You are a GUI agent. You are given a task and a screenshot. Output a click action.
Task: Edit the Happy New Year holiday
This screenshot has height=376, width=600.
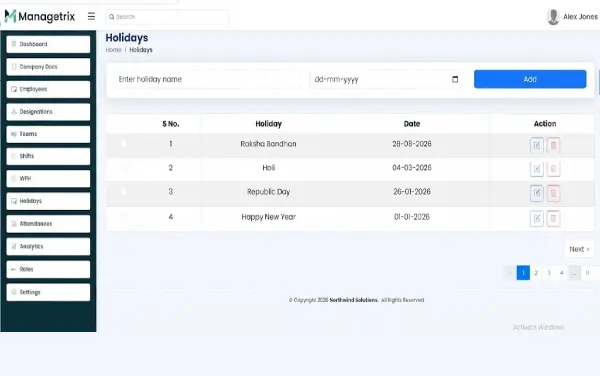(x=536, y=218)
